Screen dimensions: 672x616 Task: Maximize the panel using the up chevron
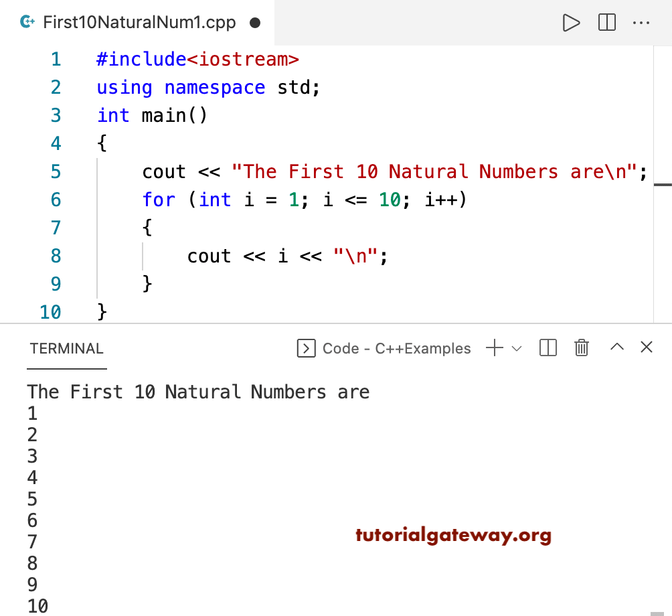(616, 347)
